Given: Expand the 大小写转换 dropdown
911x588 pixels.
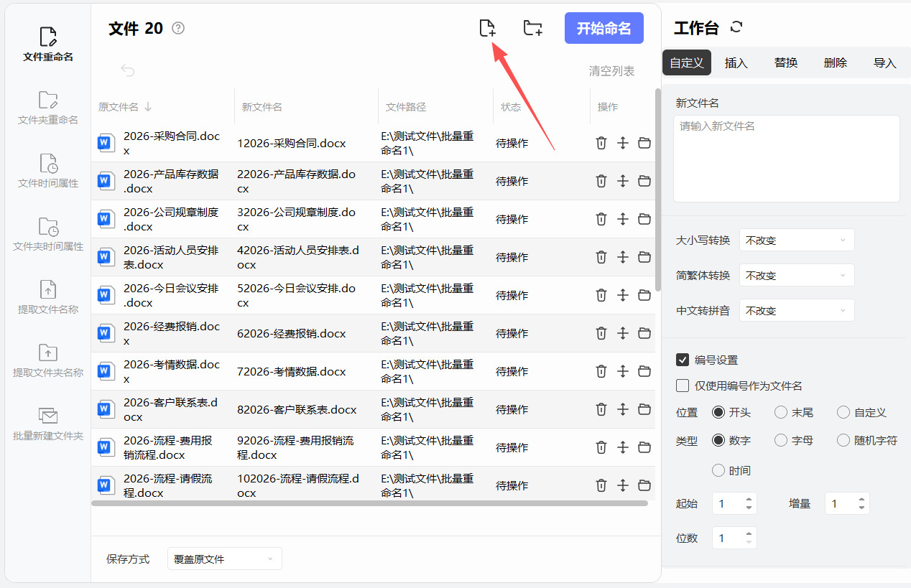Looking at the screenshot, I should tap(797, 241).
